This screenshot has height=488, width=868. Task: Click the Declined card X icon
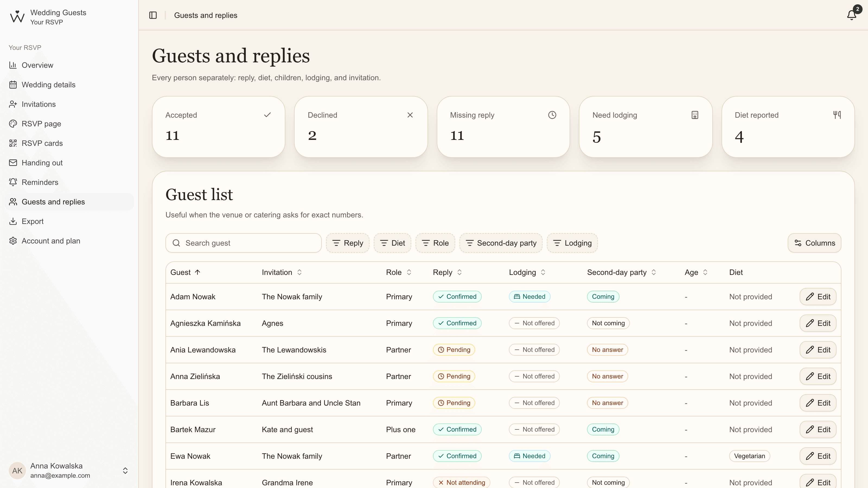coord(410,115)
